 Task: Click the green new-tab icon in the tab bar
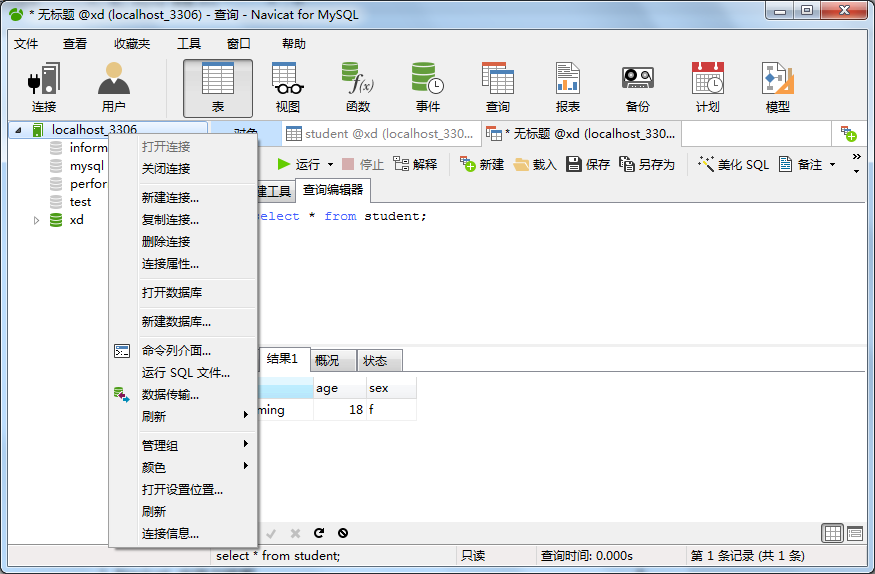pos(849,134)
